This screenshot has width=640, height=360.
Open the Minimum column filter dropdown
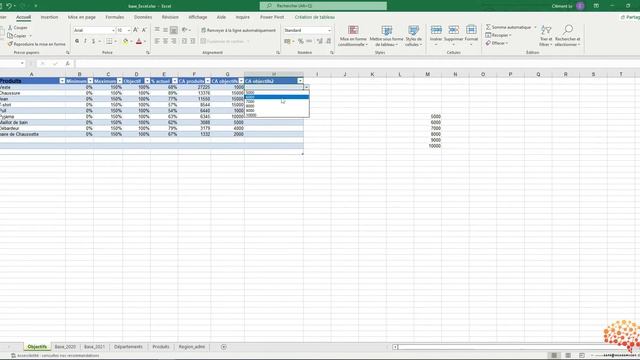(x=90, y=81)
